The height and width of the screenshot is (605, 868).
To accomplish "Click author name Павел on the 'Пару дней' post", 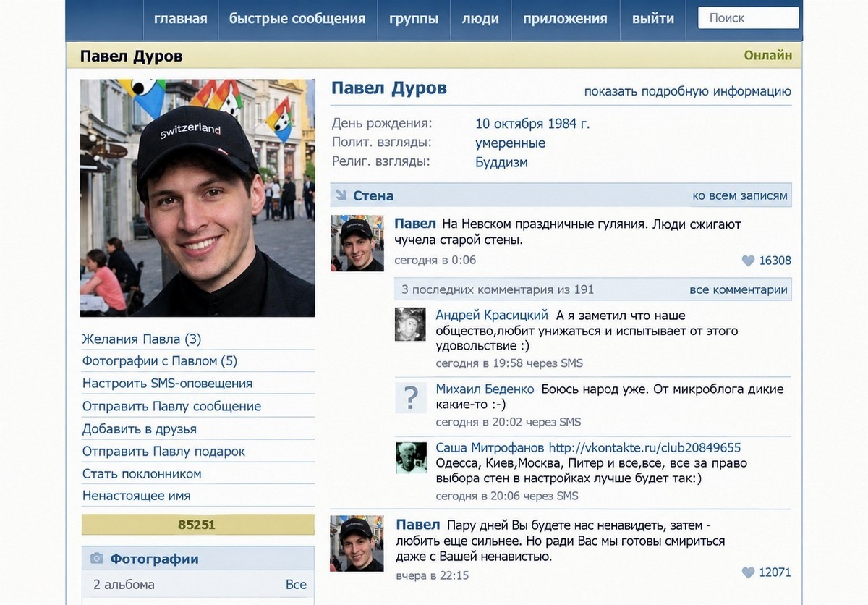I will coord(417,525).
